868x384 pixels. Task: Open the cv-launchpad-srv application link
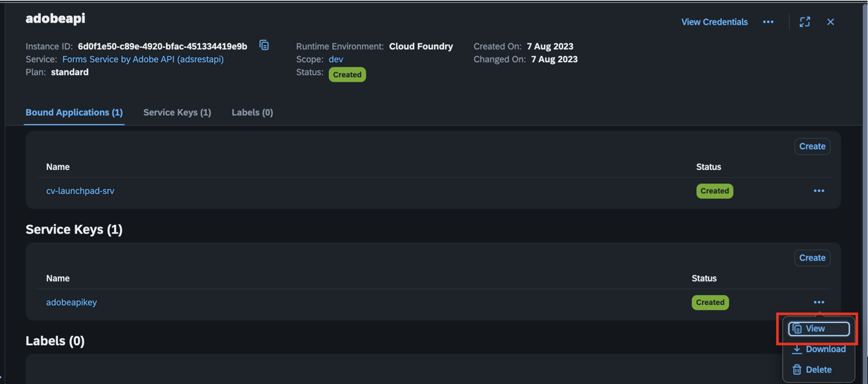coord(80,191)
